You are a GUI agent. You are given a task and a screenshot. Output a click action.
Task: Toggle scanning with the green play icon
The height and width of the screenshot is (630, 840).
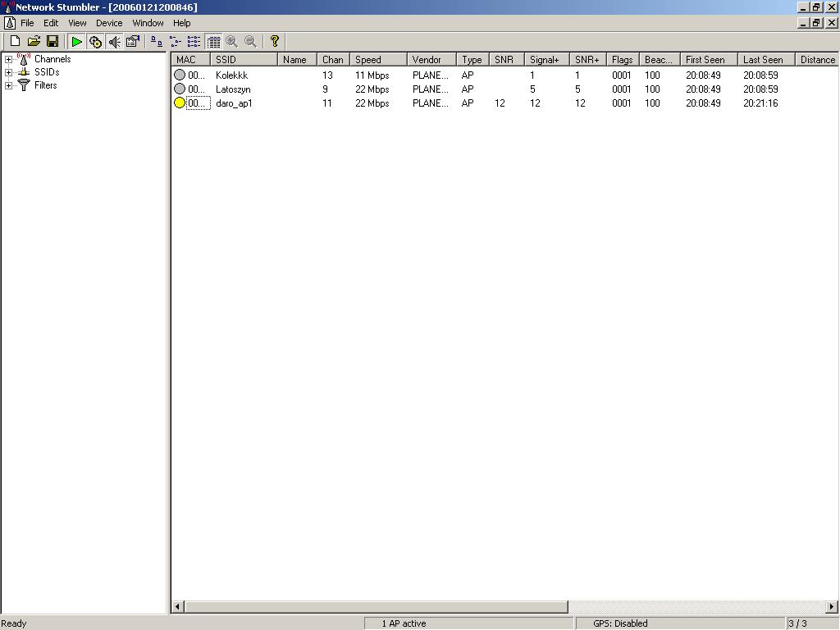point(76,41)
